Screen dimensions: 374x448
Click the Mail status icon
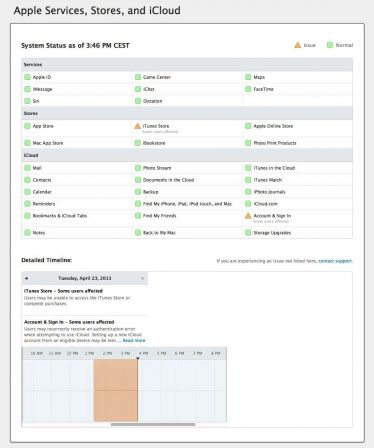[27, 168]
